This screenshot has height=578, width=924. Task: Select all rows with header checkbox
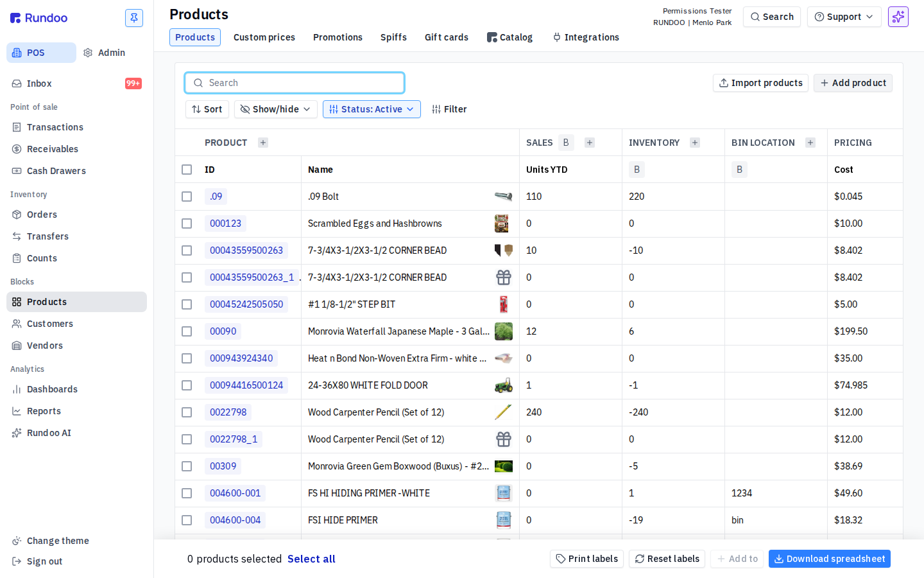[x=187, y=170]
